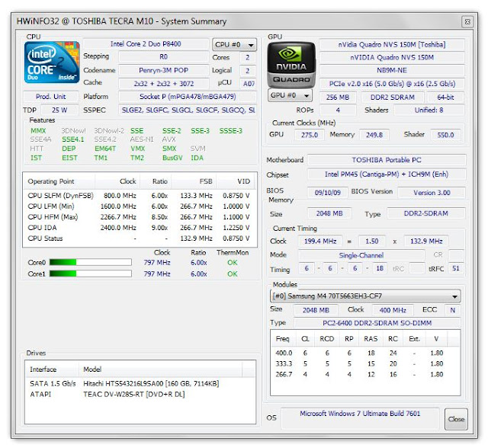Viewport: 488px width, 448px height.
Task: Click the Single-Channel mode field
Action: pos(361,255)
